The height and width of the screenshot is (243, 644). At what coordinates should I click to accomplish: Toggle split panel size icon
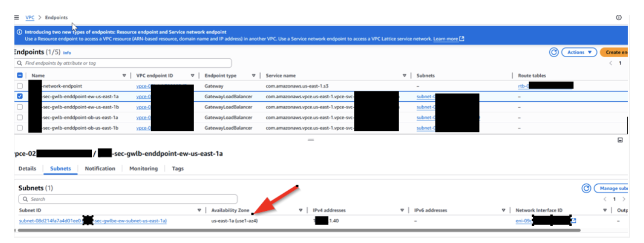[x=619, y=140]
